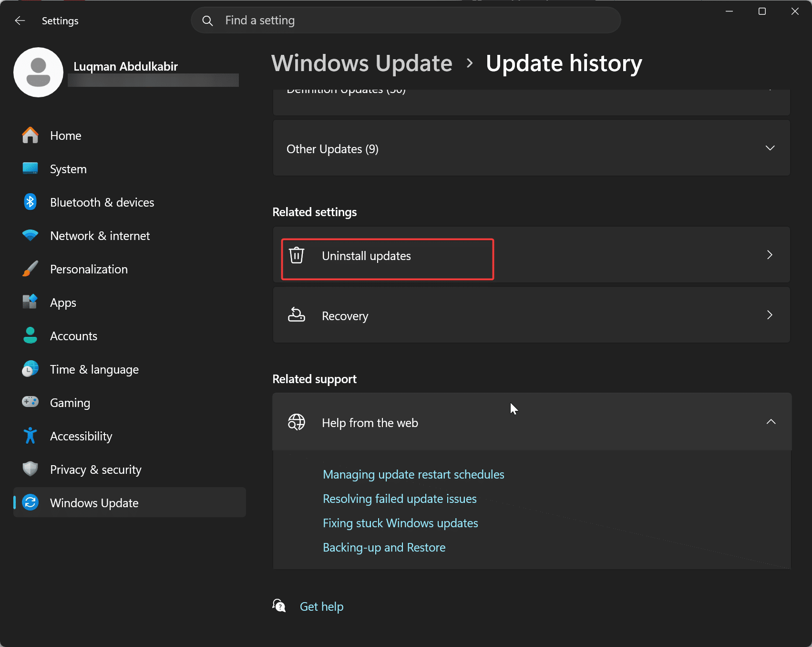
Task: Open Resolving failed update issues link
Action: [400, 499]
